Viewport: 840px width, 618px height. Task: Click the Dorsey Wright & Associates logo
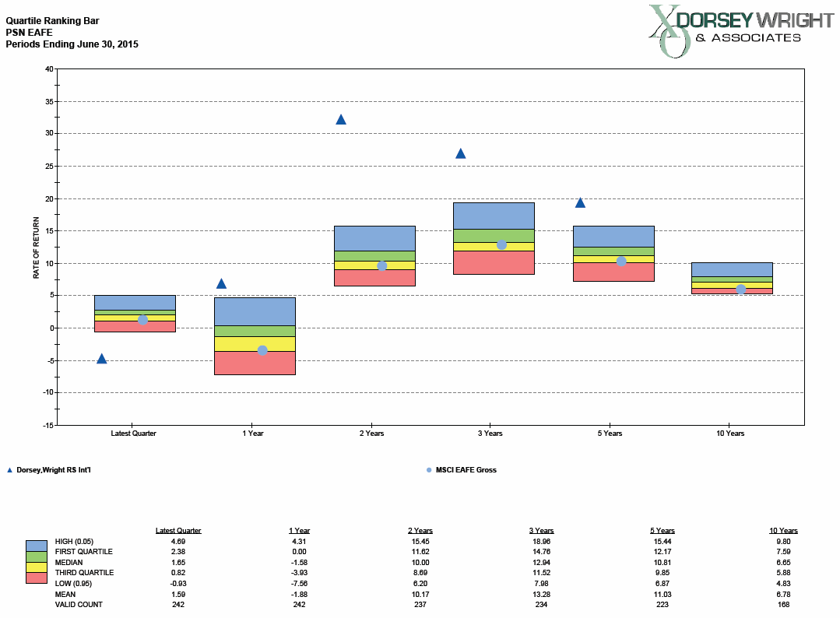(740, 30)
